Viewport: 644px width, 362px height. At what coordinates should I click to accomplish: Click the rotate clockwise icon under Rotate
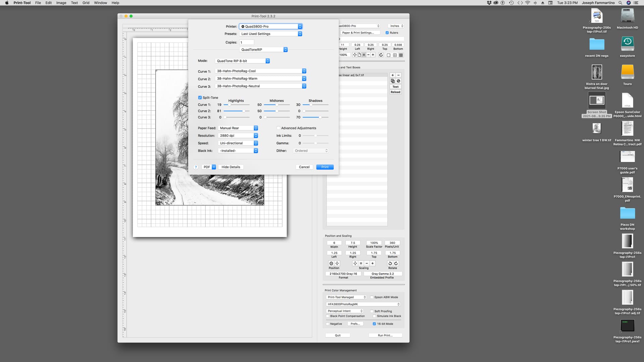pos(396,263)
